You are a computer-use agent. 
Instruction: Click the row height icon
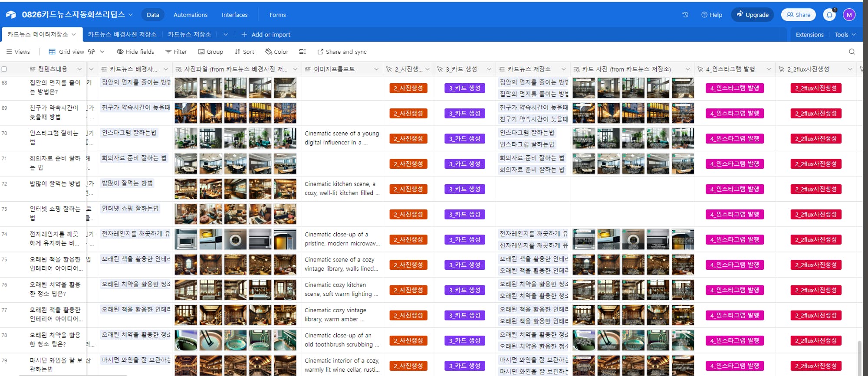[302, 52]
